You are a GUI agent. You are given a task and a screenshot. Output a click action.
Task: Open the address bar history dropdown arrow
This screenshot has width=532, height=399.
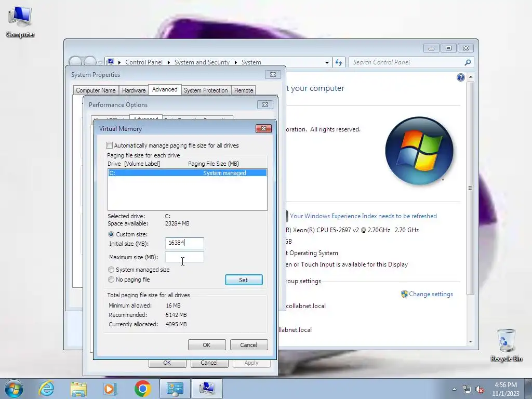(327, 62)
